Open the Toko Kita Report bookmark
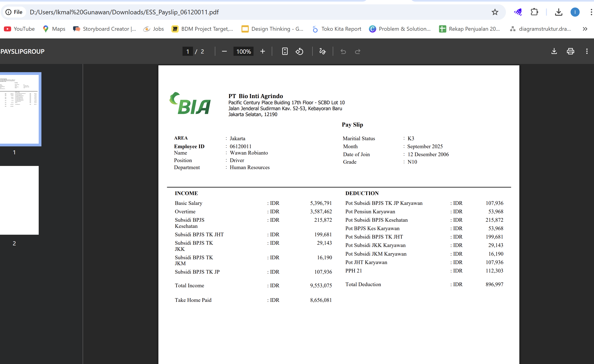 pos(337,29)
